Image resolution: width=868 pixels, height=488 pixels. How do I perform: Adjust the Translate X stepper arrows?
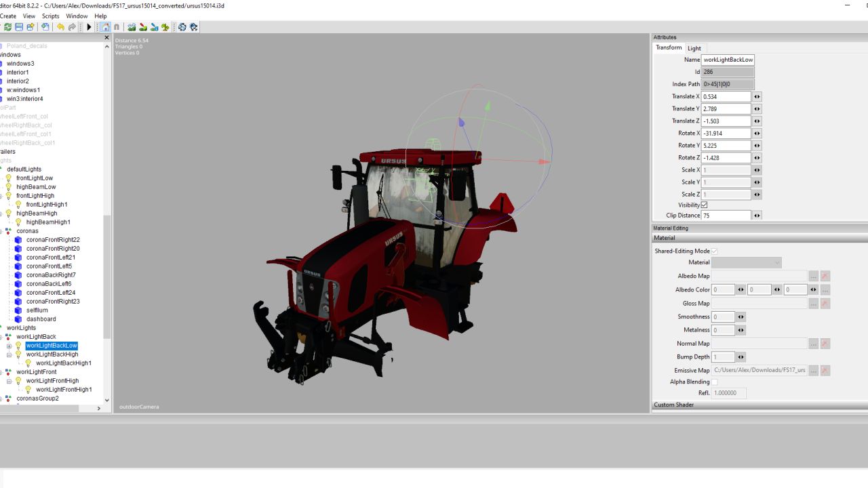(757, 97)
